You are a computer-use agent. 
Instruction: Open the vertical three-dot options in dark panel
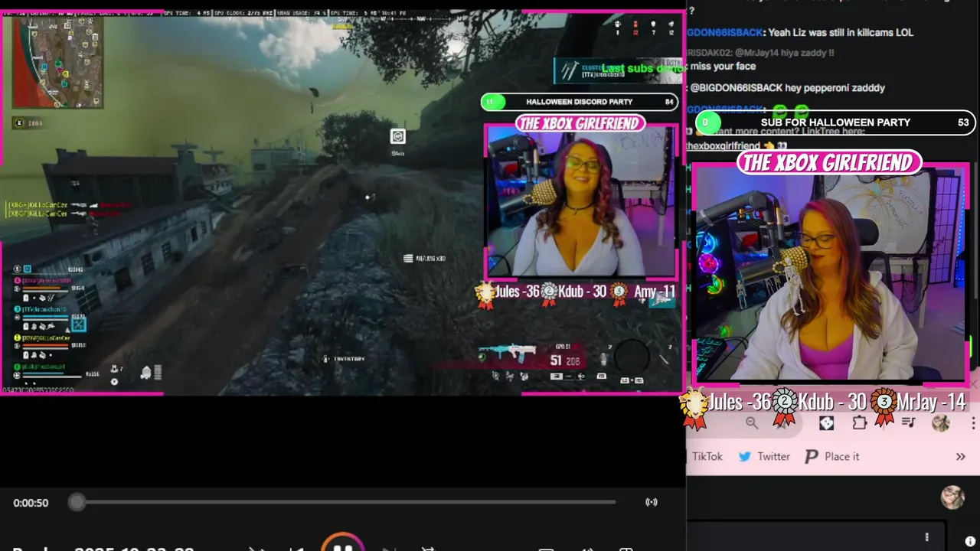(x=926, y=537)
